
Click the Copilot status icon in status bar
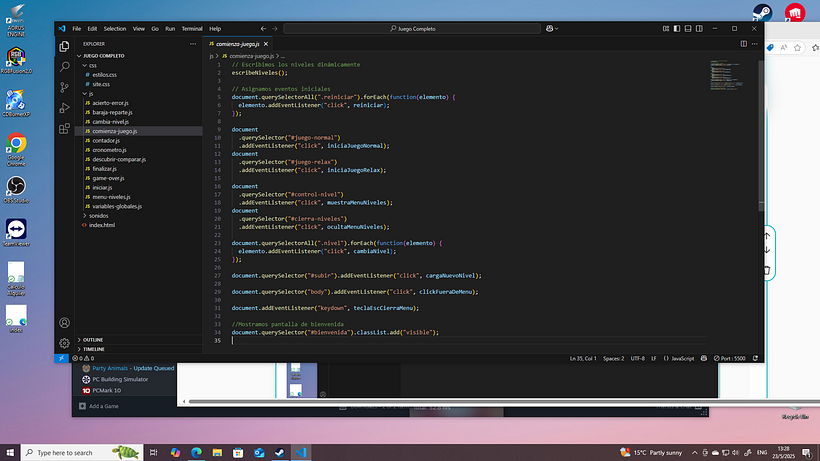704,359
